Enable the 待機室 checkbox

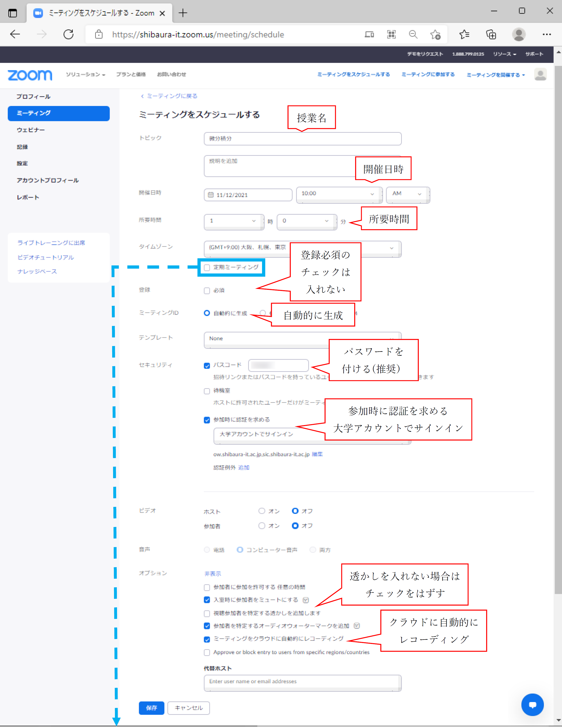click(207, 391)
